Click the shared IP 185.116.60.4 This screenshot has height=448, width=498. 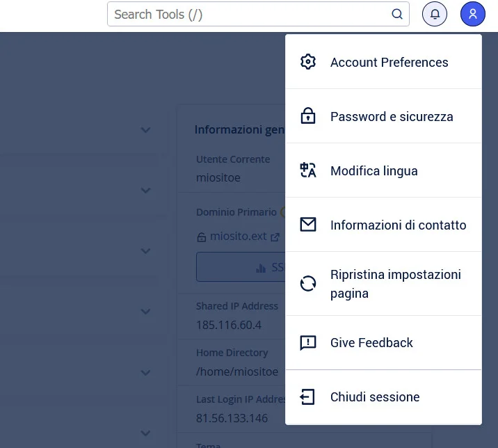click(x=229, y=325)
